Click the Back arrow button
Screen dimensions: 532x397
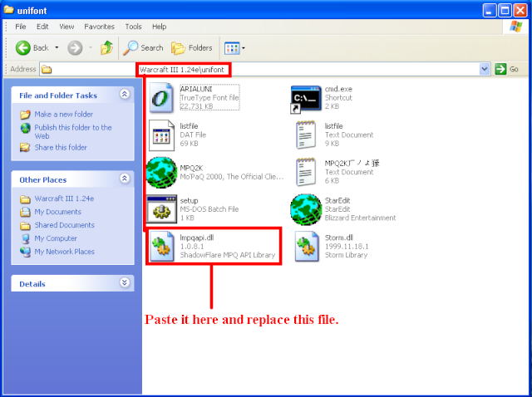[23, 48]
